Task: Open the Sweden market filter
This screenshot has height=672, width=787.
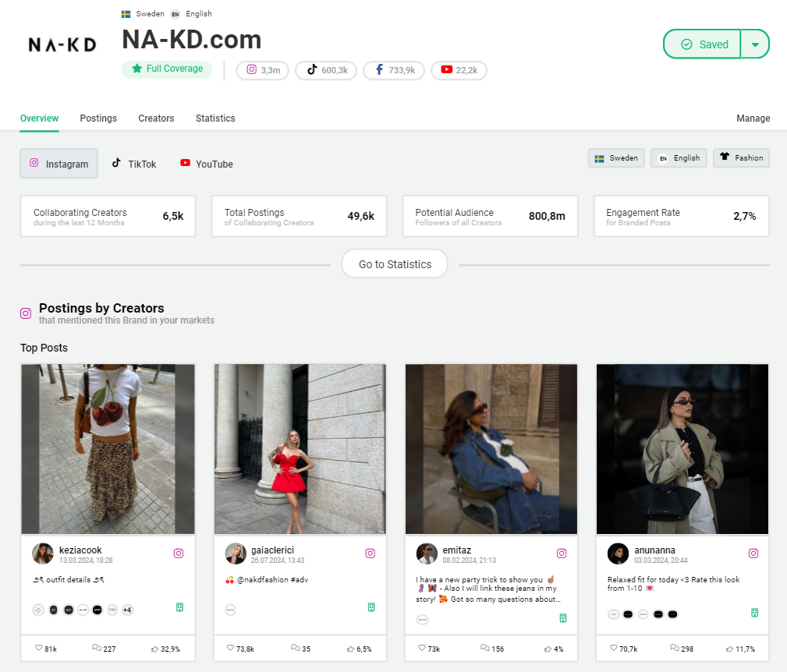Action: pyautogui.click(x=615, y=158)
